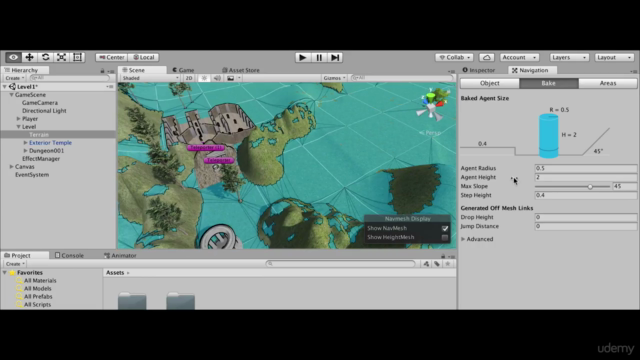Viewport: 640px width, 360px height.
Task: Step forward one frame
Action: point(335,58)
